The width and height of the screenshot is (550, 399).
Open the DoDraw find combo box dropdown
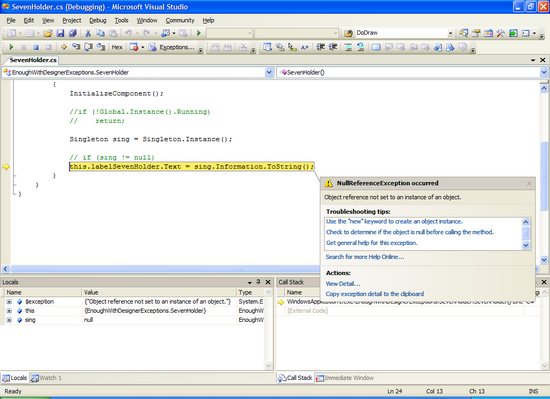pos(450,33)
